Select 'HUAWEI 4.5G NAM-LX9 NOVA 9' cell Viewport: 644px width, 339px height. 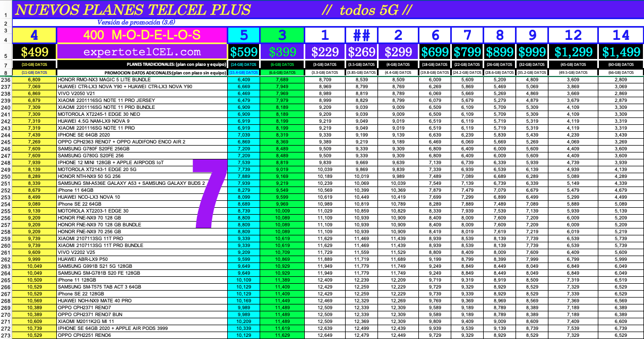142,121
